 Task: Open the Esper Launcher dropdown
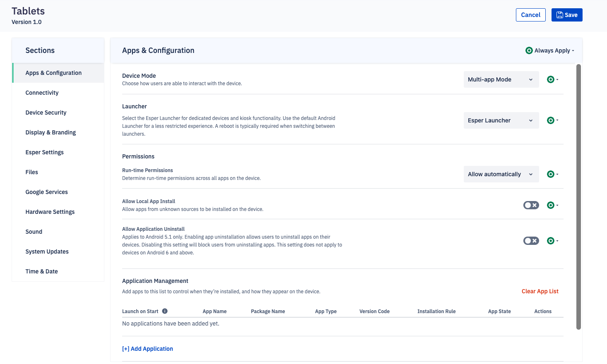pyautogui.click(x=501, y=120)
